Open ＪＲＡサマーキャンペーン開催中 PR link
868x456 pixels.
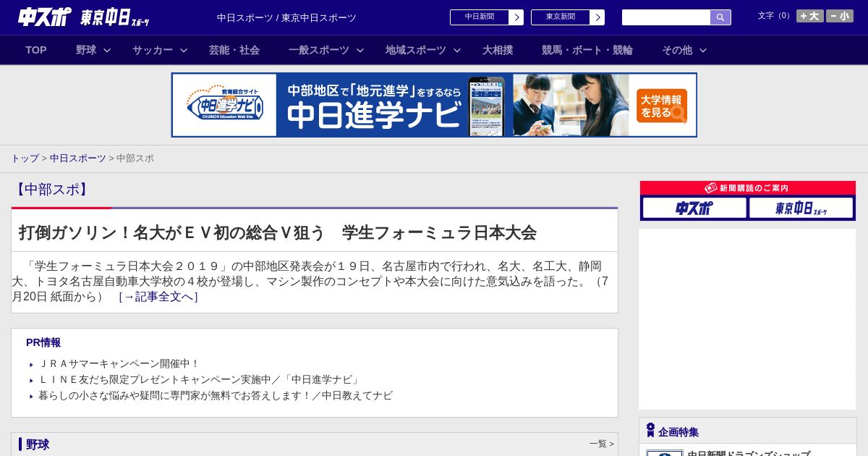click(119, 363)
